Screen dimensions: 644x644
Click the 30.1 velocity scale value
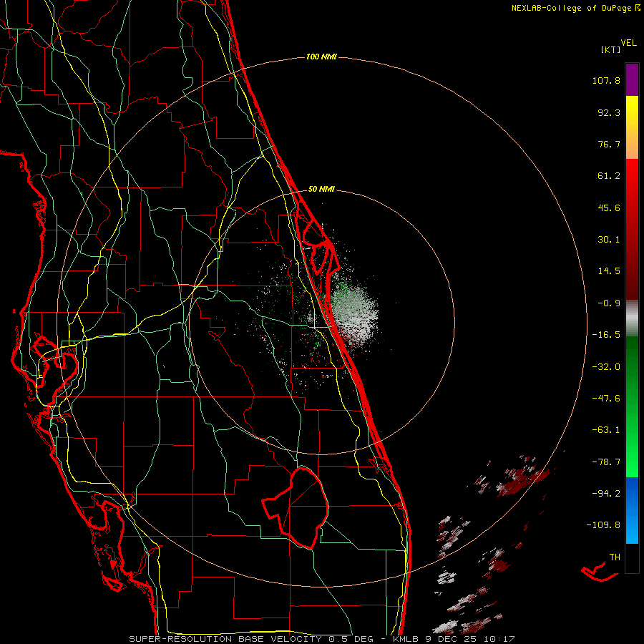tap(609, 240)
